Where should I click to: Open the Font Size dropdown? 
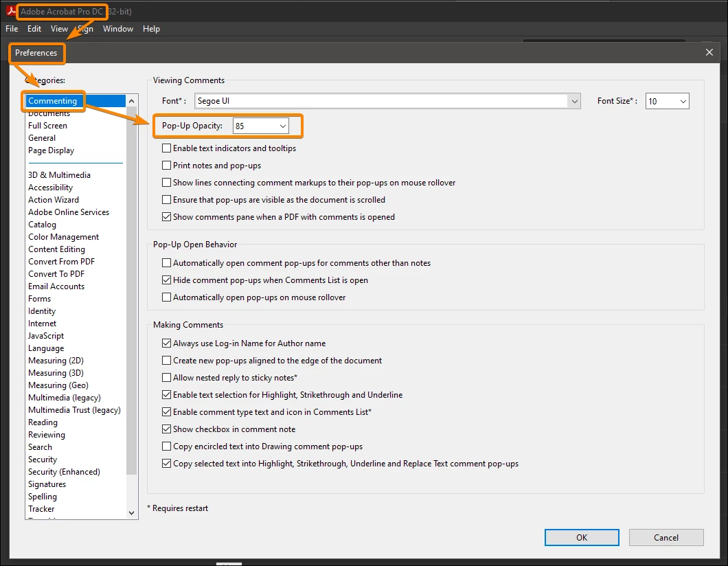[x=667, y=101]
